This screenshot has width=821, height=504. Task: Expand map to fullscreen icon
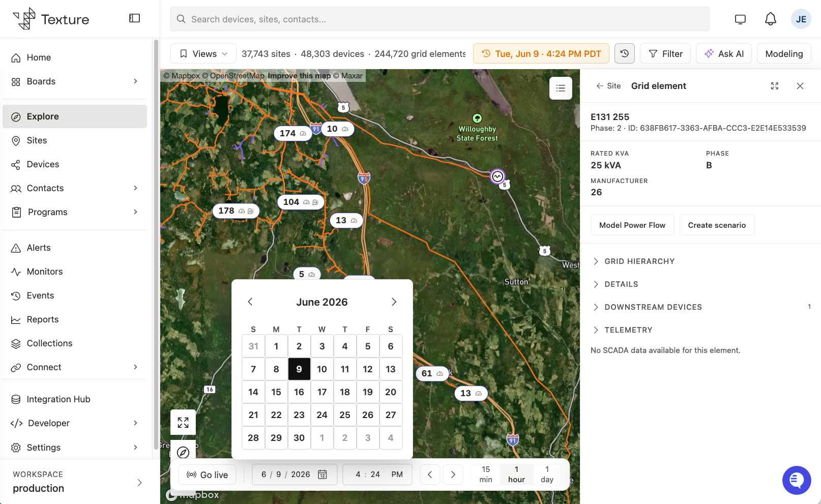point(183,422)
